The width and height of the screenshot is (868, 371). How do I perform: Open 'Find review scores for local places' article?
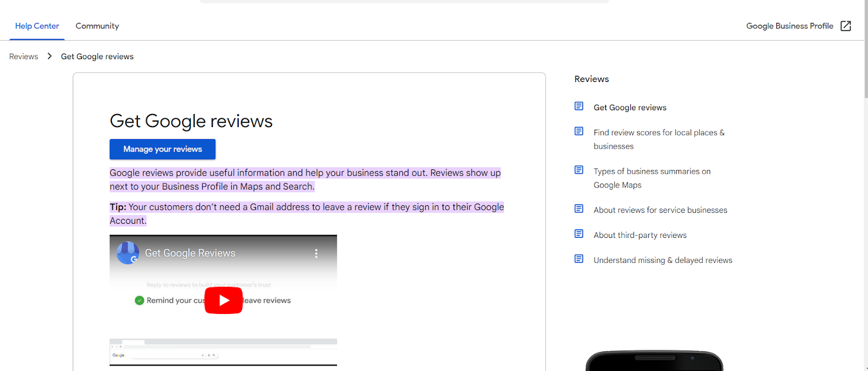tap(659, 139)
